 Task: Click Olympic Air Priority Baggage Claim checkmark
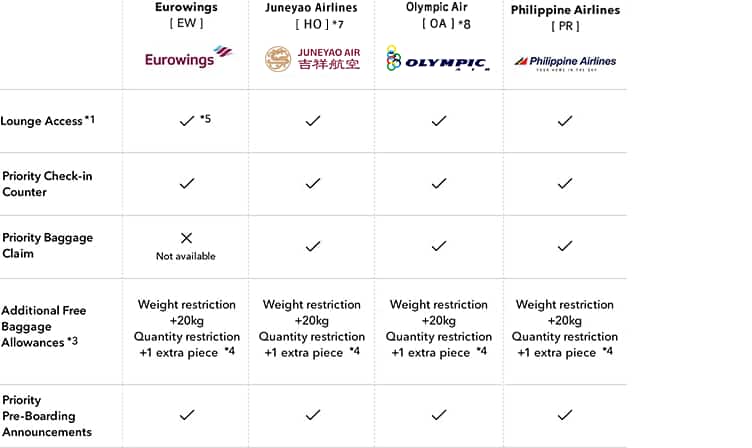click(x=438, y=246)
